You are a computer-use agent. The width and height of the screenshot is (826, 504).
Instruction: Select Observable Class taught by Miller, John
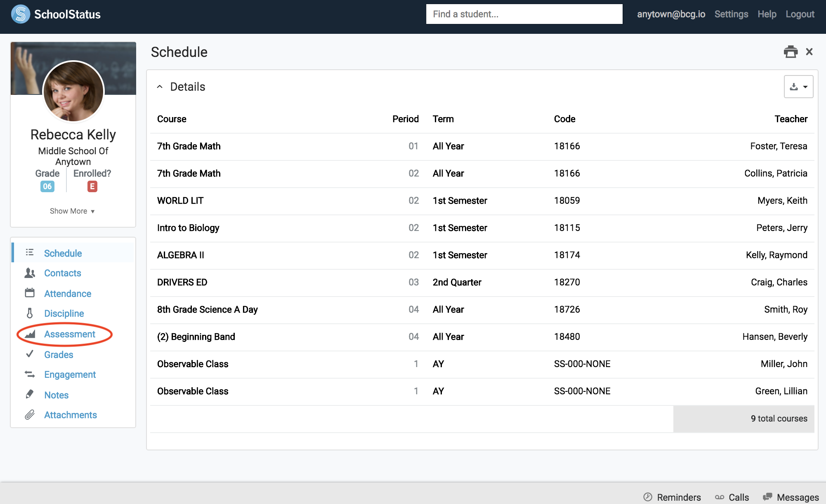point(482,364)
